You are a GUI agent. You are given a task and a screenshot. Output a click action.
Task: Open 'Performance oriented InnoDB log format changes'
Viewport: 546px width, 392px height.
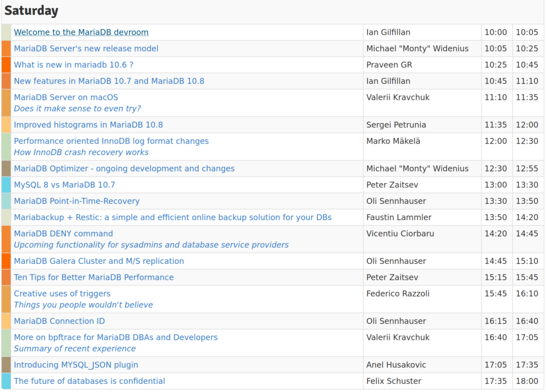pos(111,141)
